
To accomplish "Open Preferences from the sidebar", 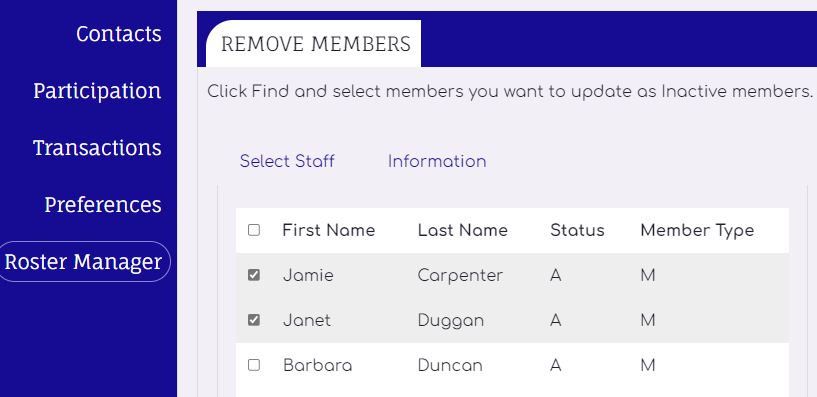I will 103,205.
